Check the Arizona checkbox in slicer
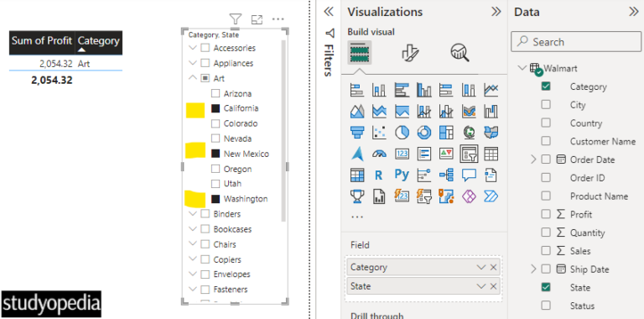 point(216,94)
